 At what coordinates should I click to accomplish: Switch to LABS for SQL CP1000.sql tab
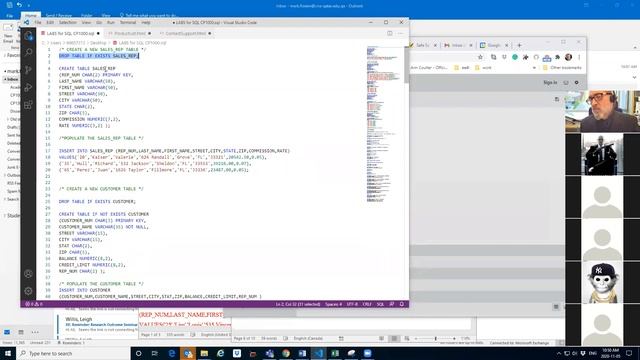coord(70,33)
